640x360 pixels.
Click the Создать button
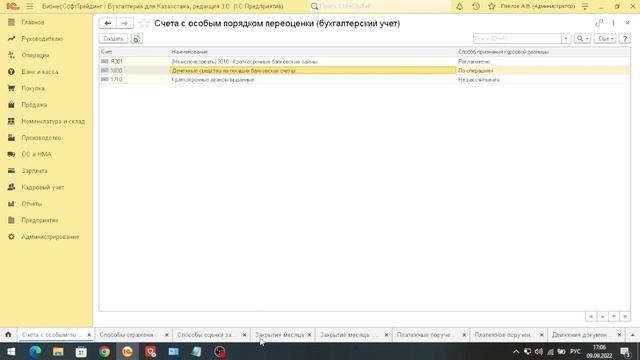tap(113, 39)
